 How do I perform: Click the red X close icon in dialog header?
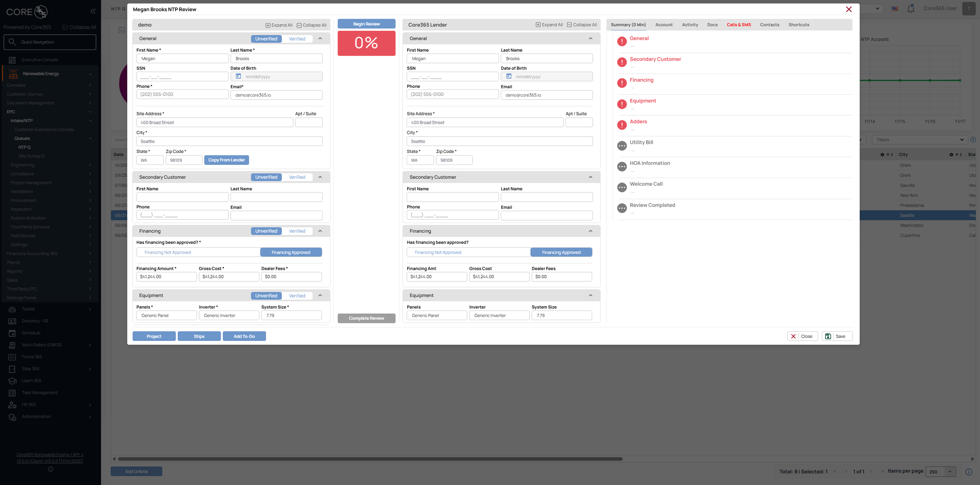click(x=849, y=9)
